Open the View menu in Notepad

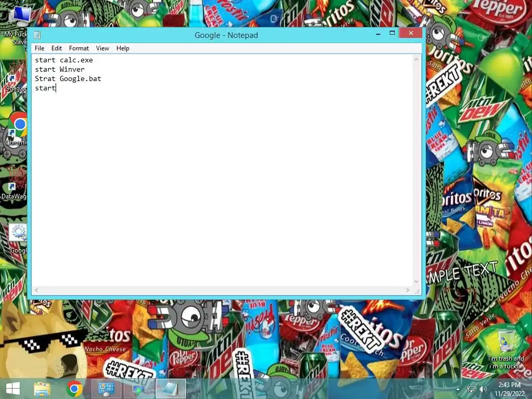point(102,48)
